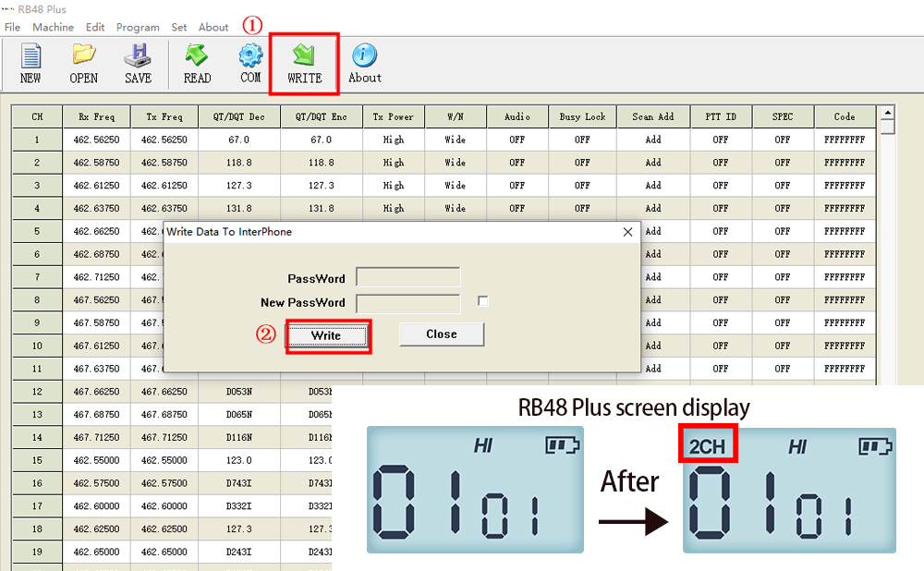Image resolution: width=924 pixels, height=571 pixels.
Task: Select channel 2 W/N Wide cell
Action: point(456,163)
